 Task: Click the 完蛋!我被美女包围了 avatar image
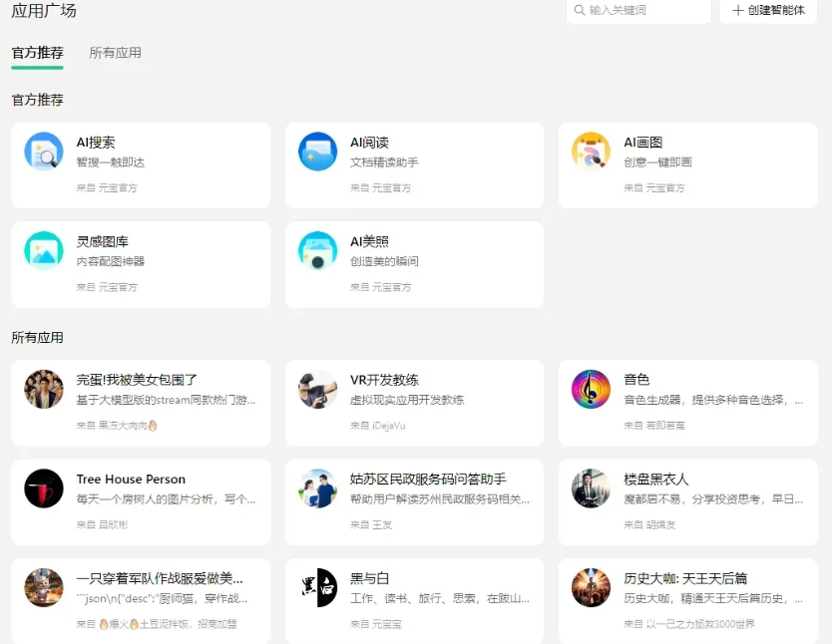(x=44, y=389)
